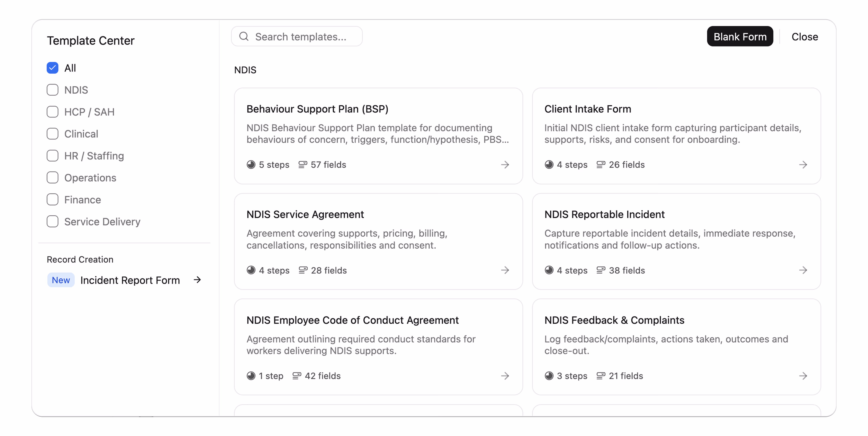Click the '1 step' count text
This screenshot has height=436, width=868.
[x=271, y=376]
